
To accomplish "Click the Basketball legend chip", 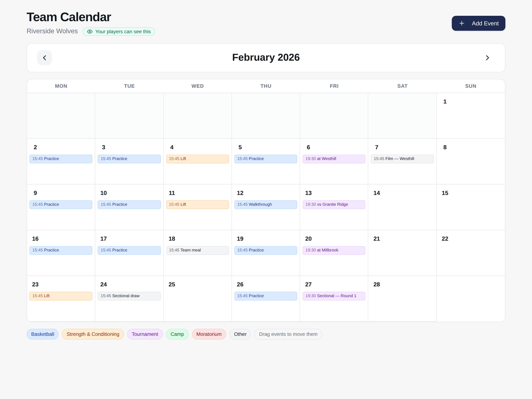I will (x=43, y=334).
